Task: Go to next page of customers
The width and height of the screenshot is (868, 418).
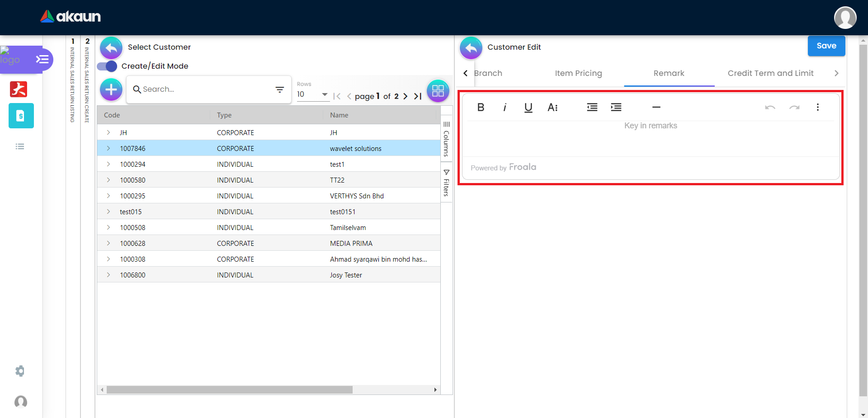Action: pyautogui.click(x=406, y=96)
